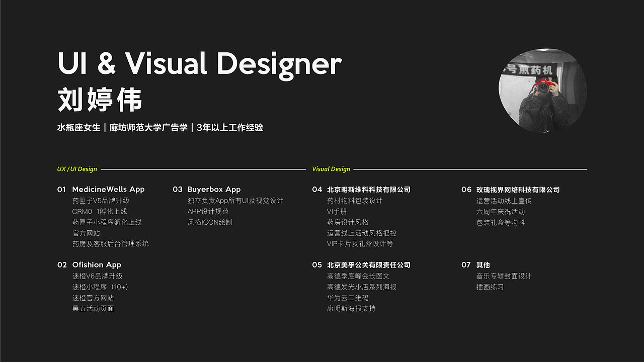Click section number "02"
This screenshot has height=362, width=644.
[62, 265]
